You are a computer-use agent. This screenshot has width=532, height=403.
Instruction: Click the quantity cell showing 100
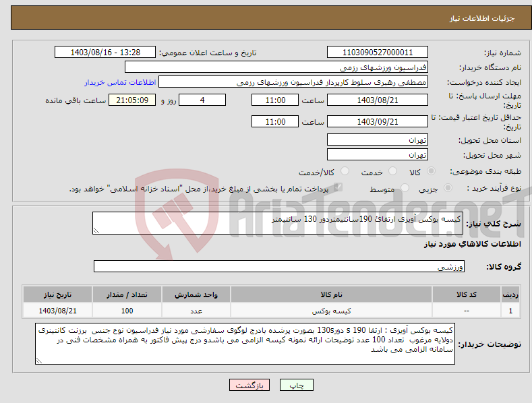[x=127, y=311]
